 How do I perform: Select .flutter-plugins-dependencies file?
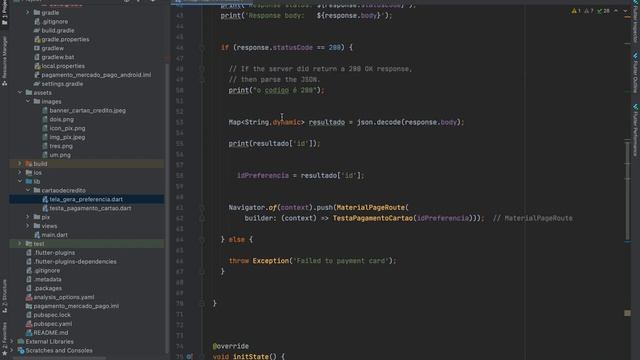75,262
